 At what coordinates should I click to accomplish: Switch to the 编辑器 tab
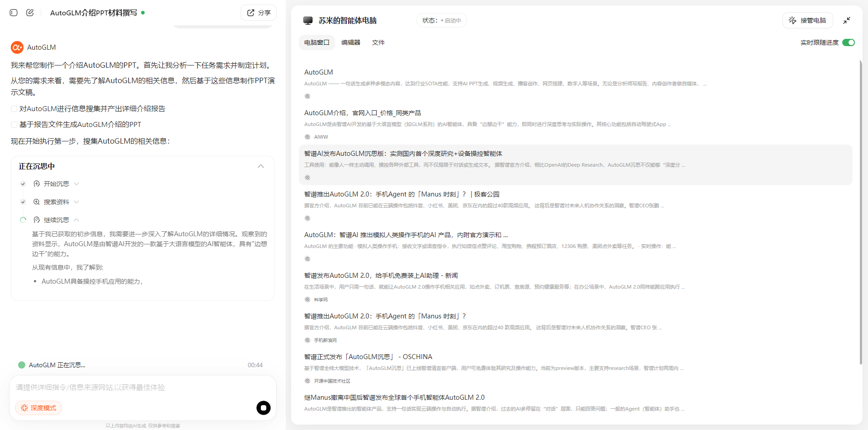coord(351,42)
